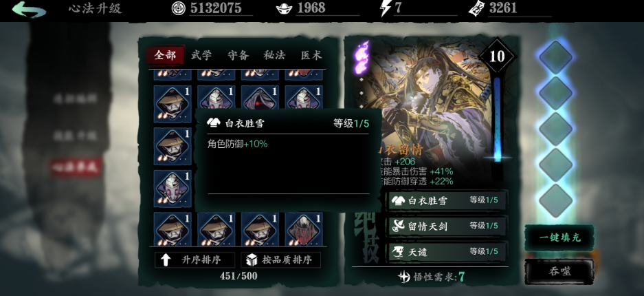Select the top empty diamond material slot
Image resolution: width=644 pixels, height=296 pixels.
(x=556, y=57)
